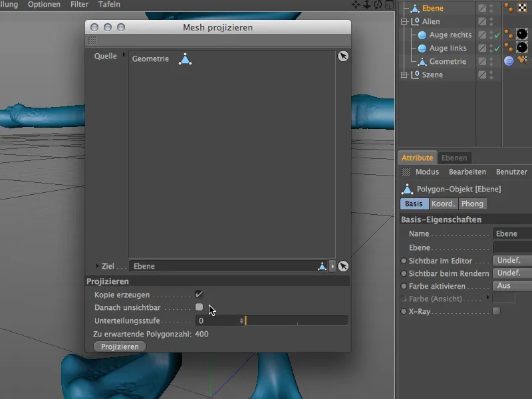Open the Modus menu
This screenshot has width=532, height=399.
tap(427, 172)
